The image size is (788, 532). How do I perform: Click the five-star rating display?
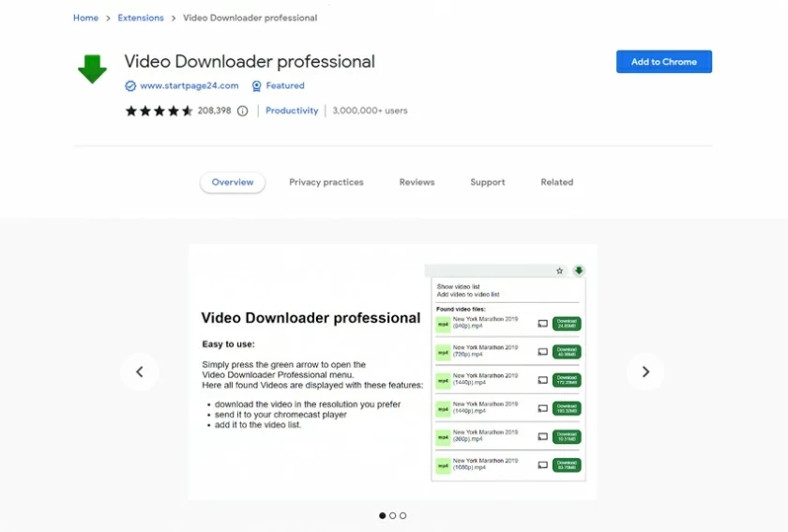[159, 111]
